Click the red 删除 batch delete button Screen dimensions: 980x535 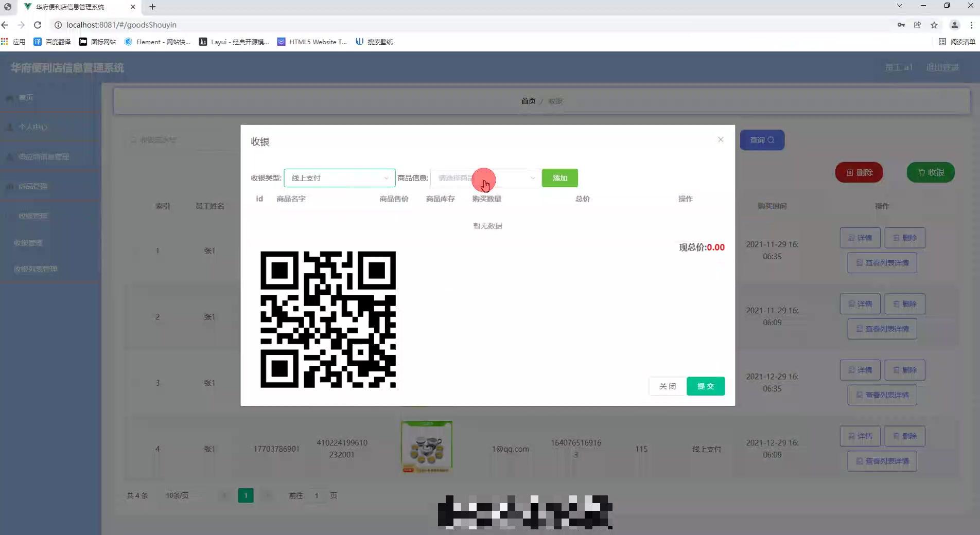click(x=859, y=172)
